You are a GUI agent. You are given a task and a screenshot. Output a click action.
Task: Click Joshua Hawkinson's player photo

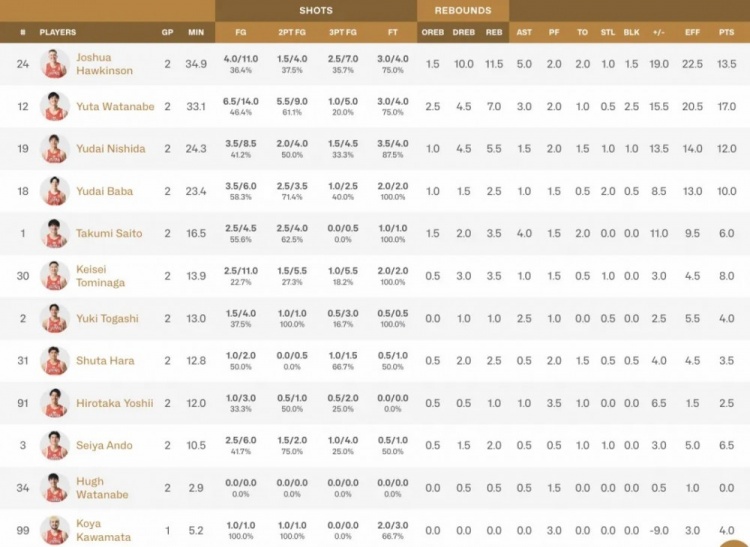click(55, 64)
